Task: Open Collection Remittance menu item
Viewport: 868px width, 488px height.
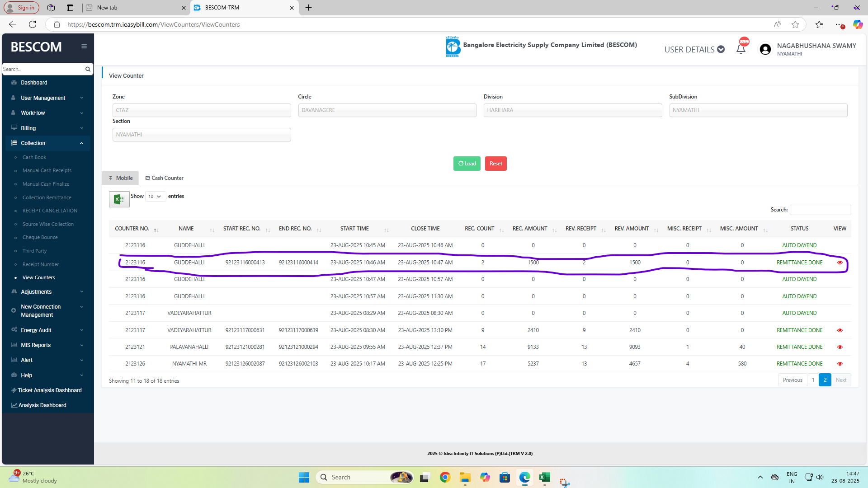Action: click(47, 197)
